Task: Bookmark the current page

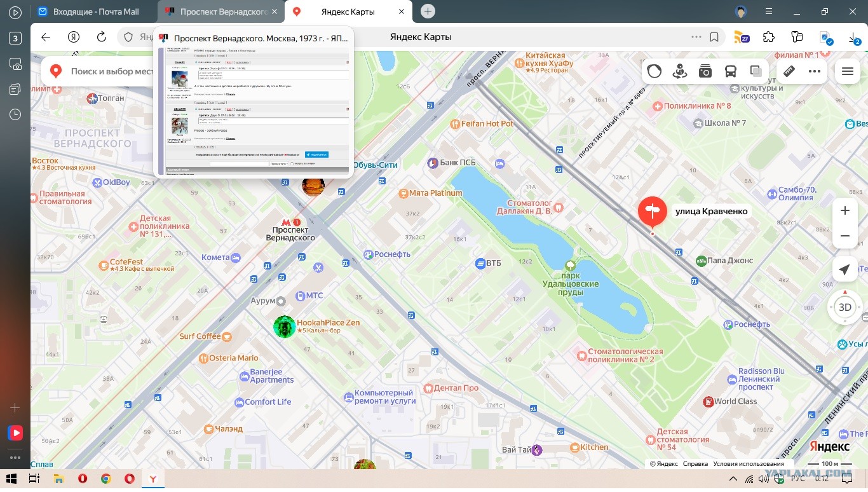Action: pyautogui.click(x=714, y=37)
